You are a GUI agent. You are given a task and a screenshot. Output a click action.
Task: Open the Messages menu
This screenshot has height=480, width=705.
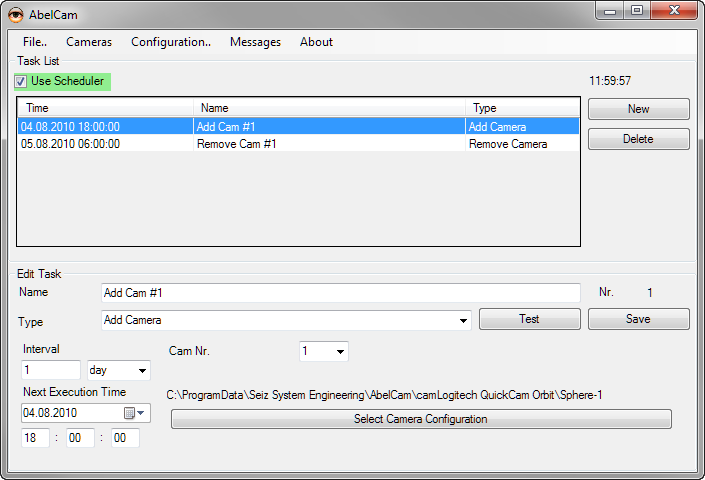coord(255,42)
